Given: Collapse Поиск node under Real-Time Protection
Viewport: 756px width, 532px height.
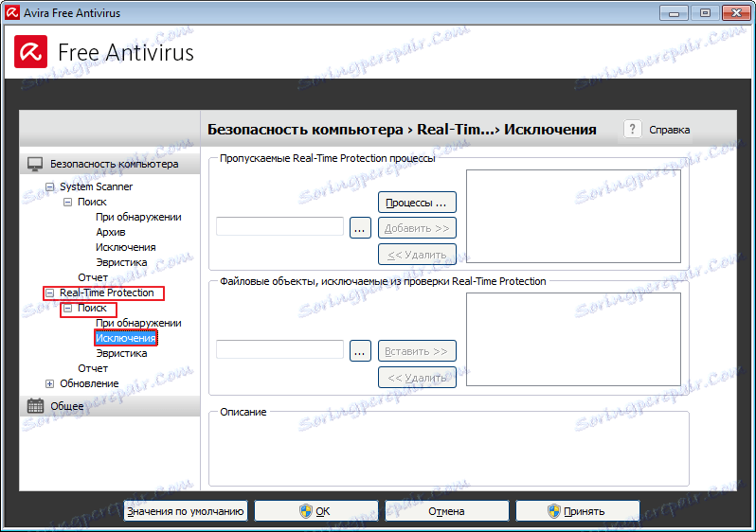Looking at the screenshot, I should click(x=68, y=308).
